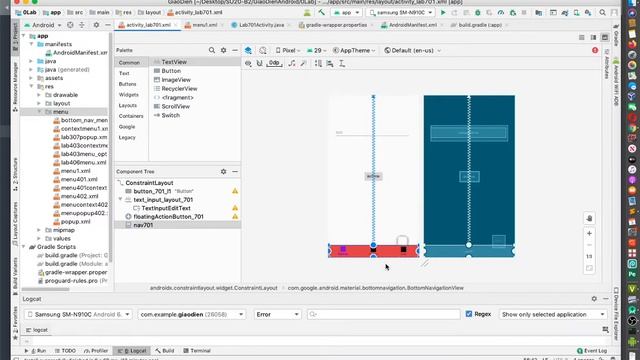This screenshot has width=640, height=360.
Task: Open Android project view dropdown
Action: click(x=42, y=25)
